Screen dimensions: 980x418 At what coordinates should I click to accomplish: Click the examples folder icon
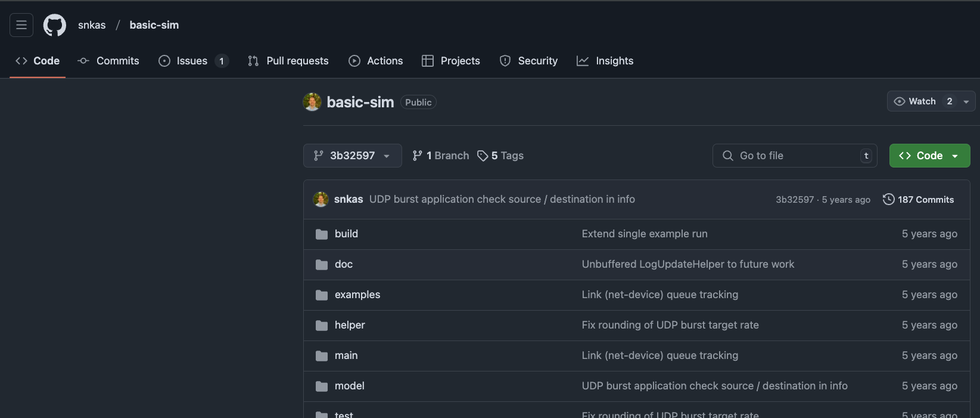coord(322,295)
